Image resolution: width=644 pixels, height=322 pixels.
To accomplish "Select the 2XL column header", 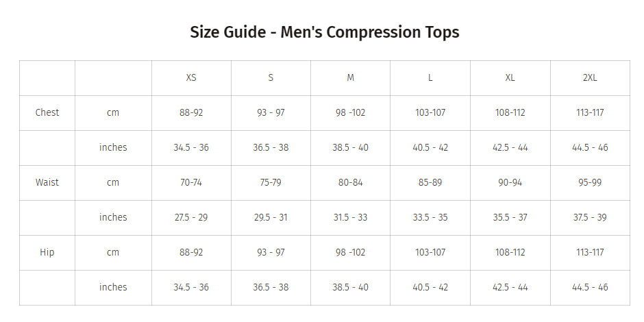I will (x=590, y=77).
